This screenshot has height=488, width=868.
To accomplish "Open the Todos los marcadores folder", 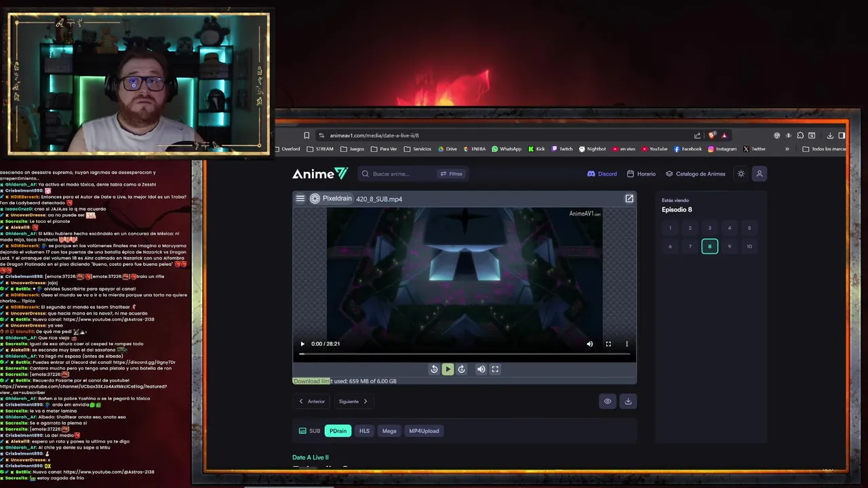I will click(x=824, y=149).
